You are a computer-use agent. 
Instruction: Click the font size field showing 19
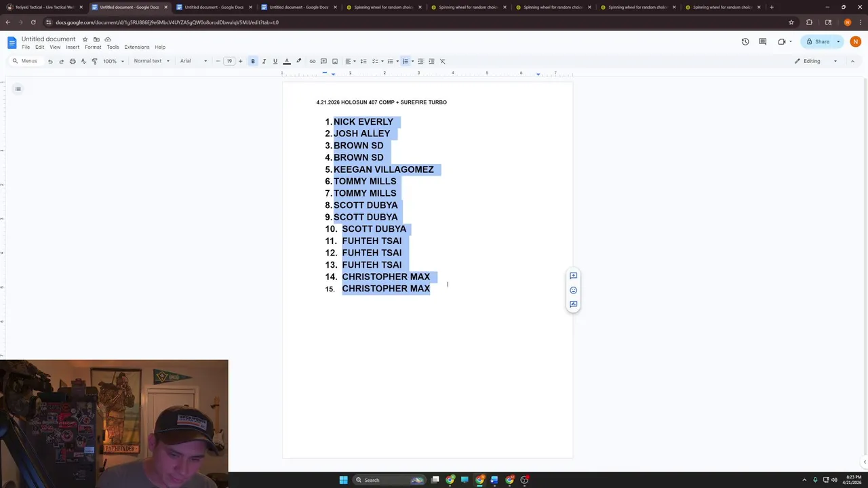pos(229,61)
